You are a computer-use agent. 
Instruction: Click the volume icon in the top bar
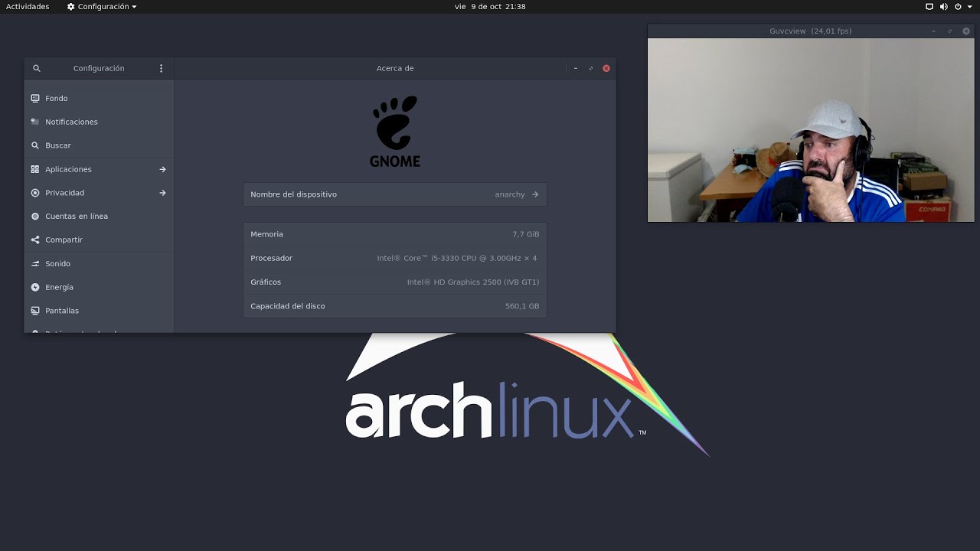coord(943,6)
